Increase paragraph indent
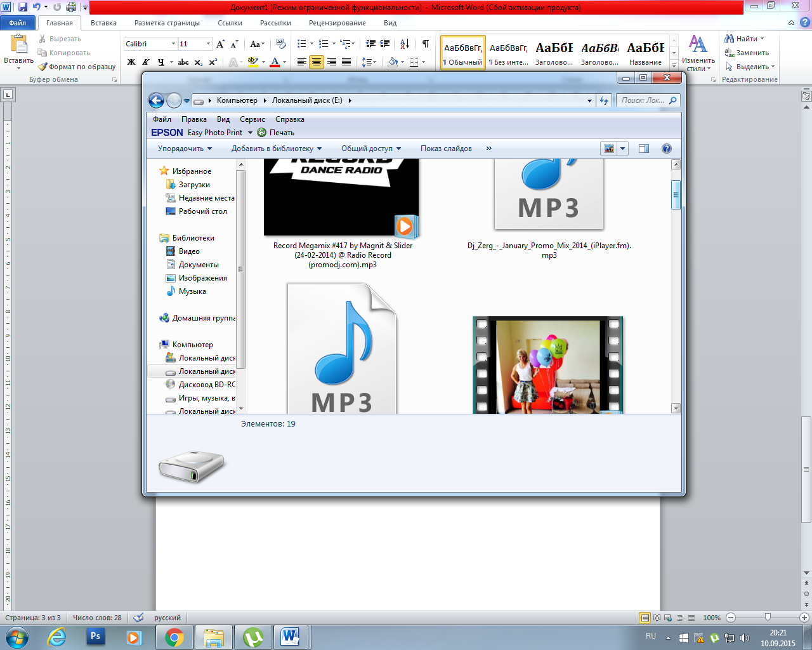This screenshot has width=812, height=650. (x=385, y=44)
